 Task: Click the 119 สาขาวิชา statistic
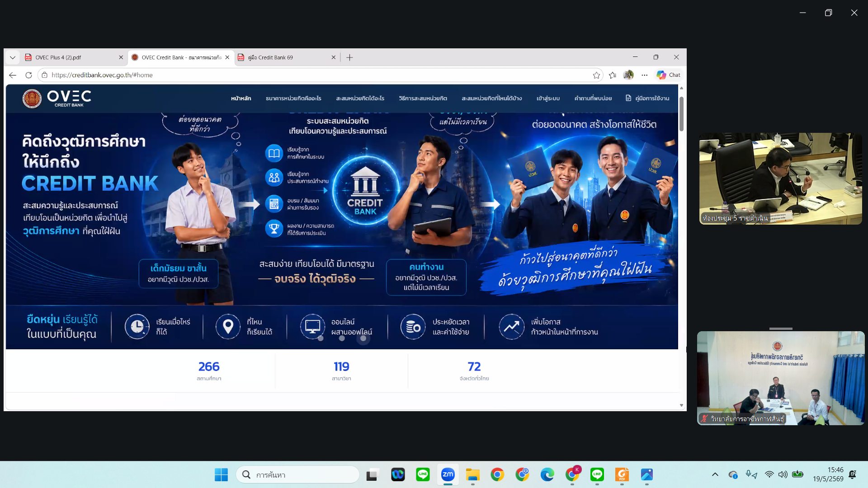(x=341, y=371)
